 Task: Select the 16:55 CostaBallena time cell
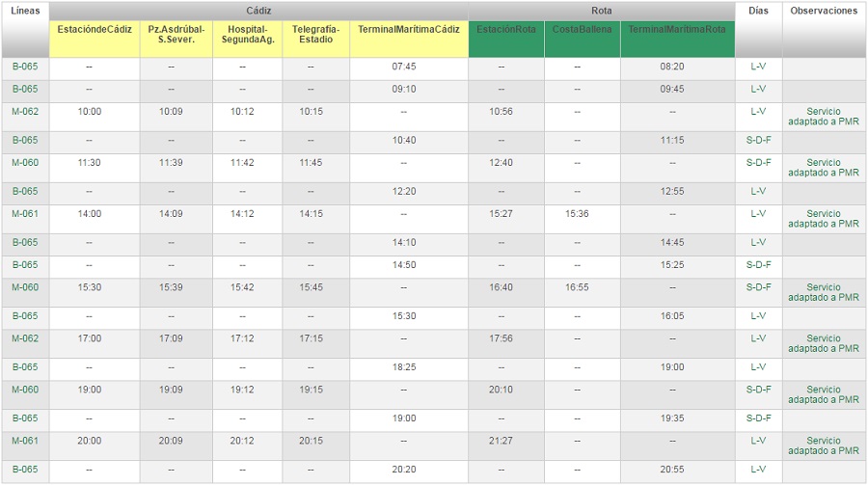(578, 287)
